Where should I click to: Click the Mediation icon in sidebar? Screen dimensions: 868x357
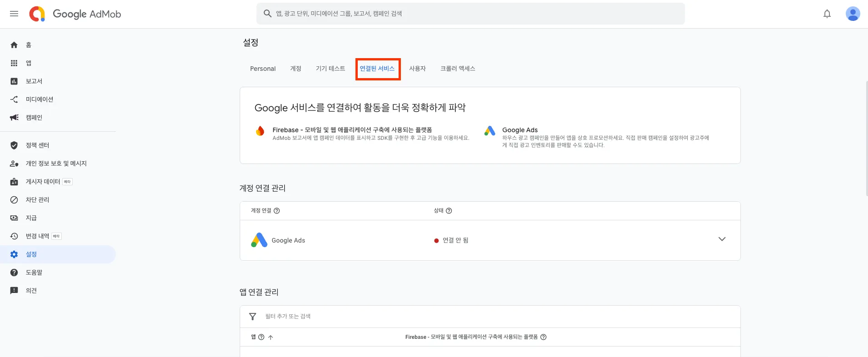click(14, 99)
